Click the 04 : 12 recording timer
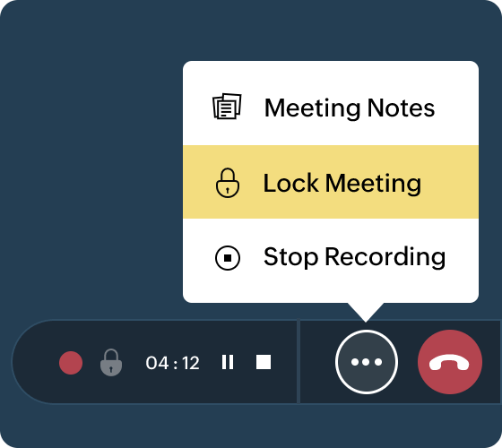 (x=172, y=363)
